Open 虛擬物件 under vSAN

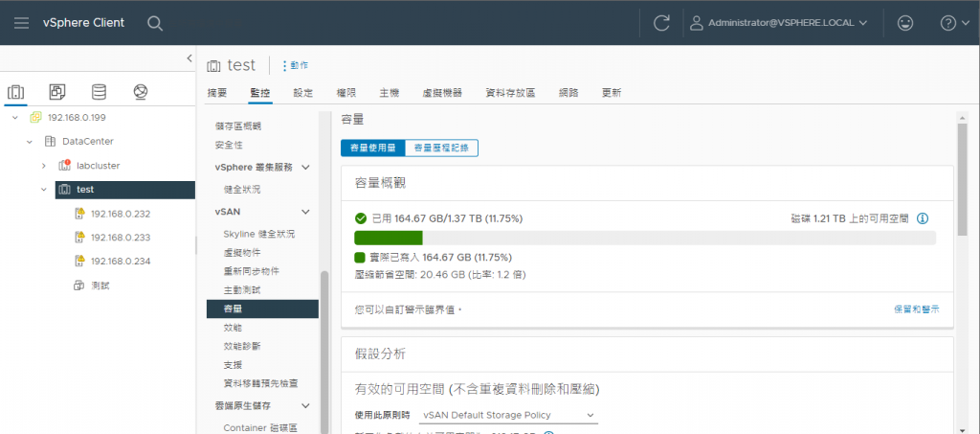pos(242,253)
